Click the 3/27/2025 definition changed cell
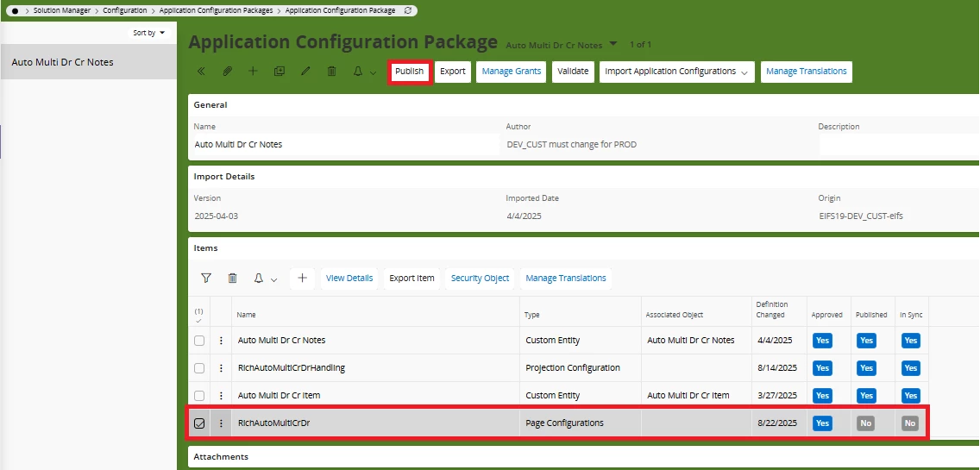Screen dimensions: 980x470 pyautogui.click(x=777, y=396)
